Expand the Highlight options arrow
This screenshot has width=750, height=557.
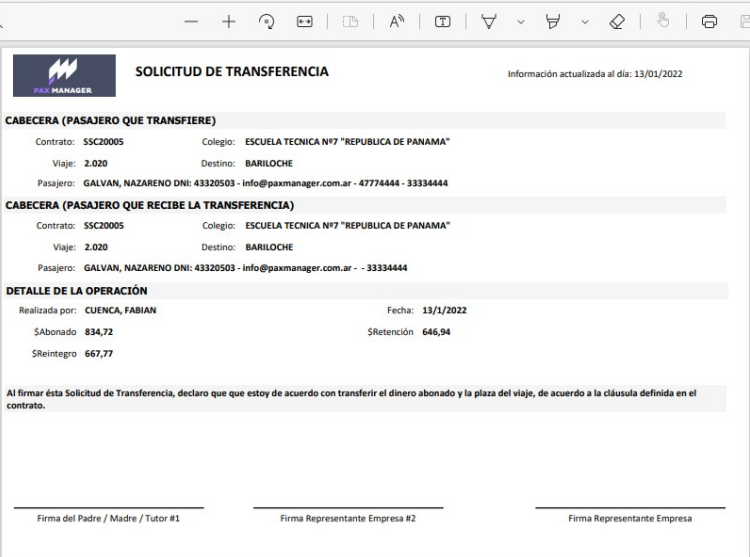(x=585, y=22)
